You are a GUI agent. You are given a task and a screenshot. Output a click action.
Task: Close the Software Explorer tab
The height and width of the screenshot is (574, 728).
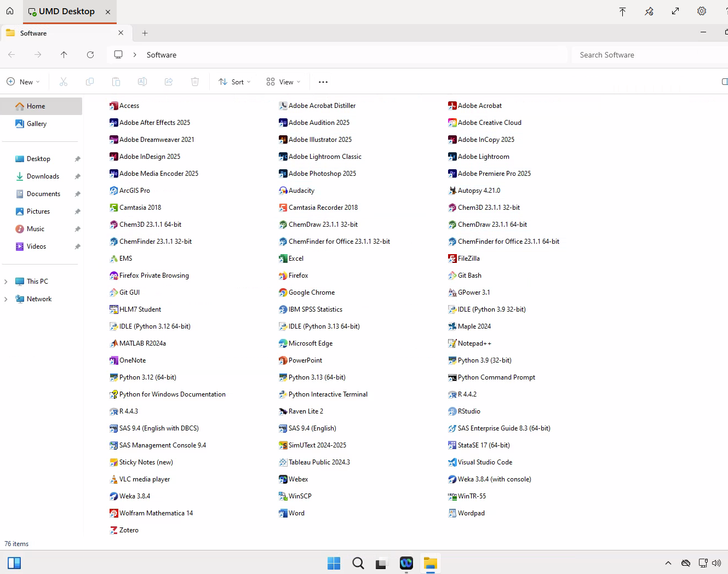click(x=121, y=33)
